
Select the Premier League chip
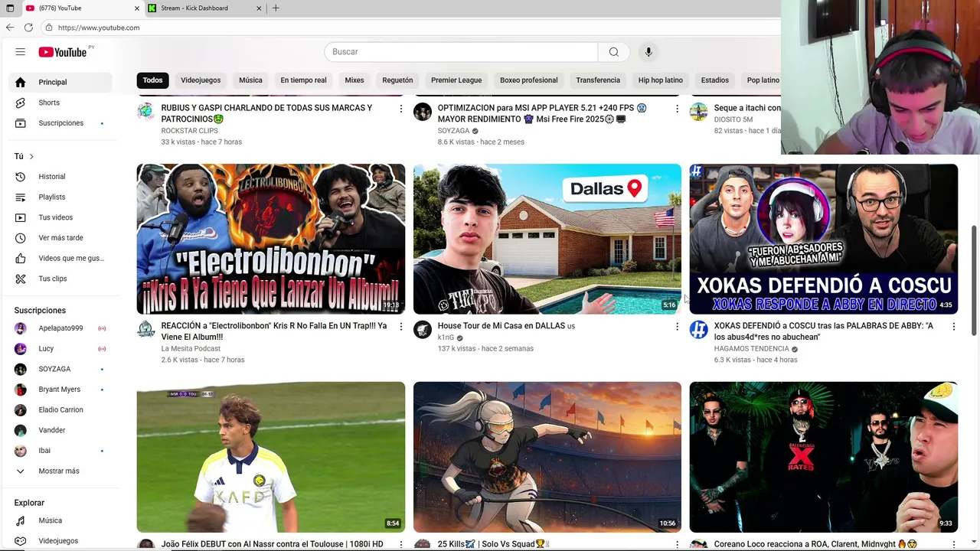pos(456,80)
